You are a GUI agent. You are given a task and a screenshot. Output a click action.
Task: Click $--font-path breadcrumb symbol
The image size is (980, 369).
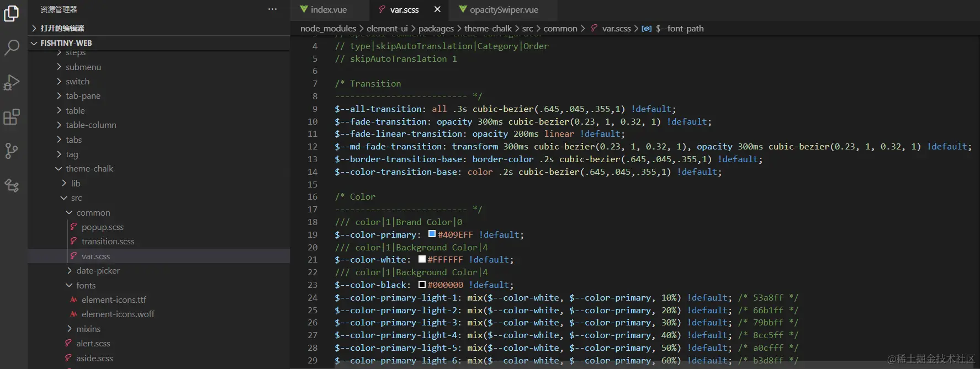[680, 28]
